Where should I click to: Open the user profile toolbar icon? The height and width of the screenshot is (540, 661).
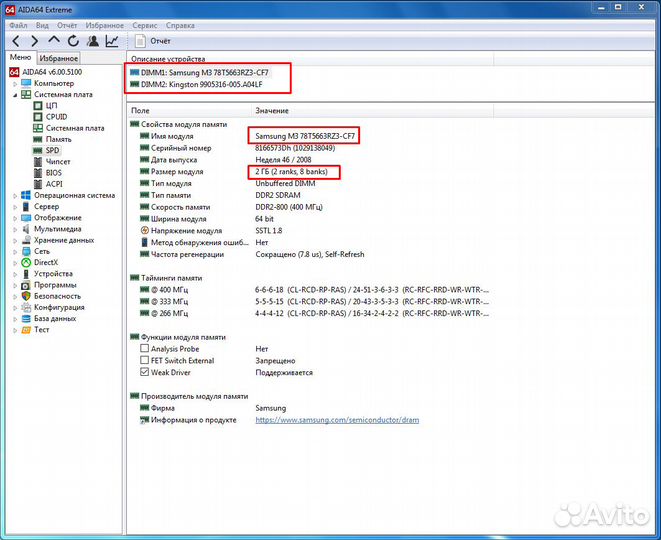point(93,41)
